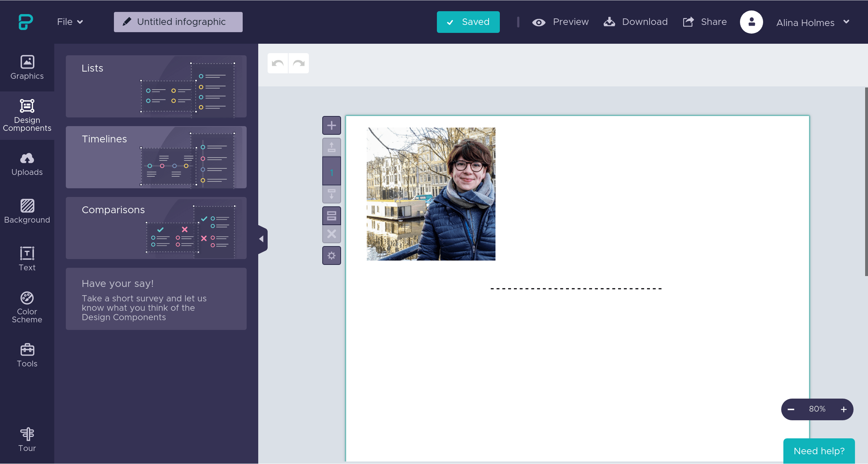Open block settings gear icon
This screenshot has height=464, width=868.
pos(332,255)
